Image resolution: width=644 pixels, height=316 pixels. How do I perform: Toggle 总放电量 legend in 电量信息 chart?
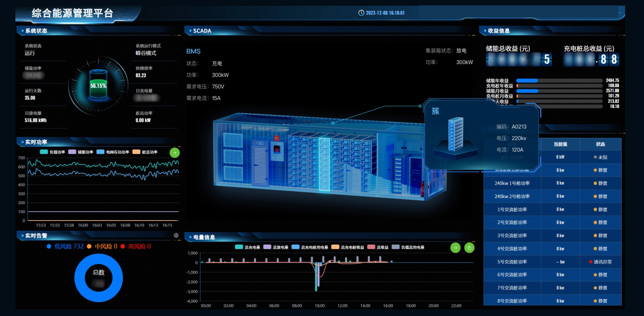click(x=276, y=247)
